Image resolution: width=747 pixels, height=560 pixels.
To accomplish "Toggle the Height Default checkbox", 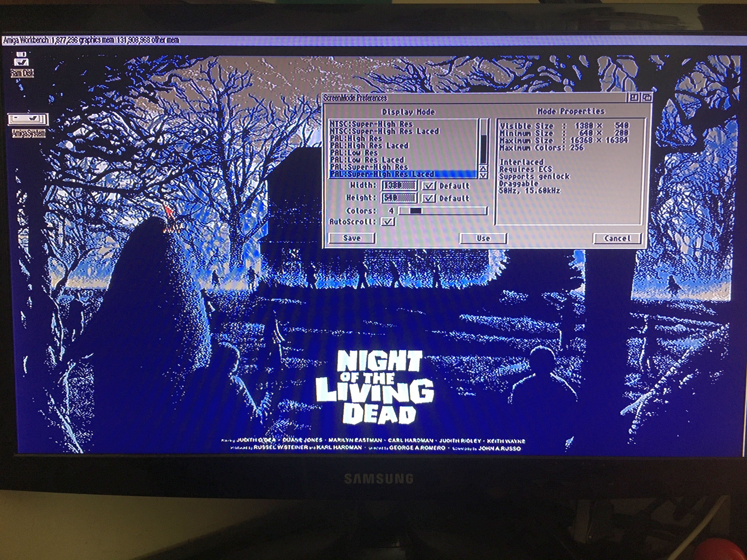I will coord(429,198).
